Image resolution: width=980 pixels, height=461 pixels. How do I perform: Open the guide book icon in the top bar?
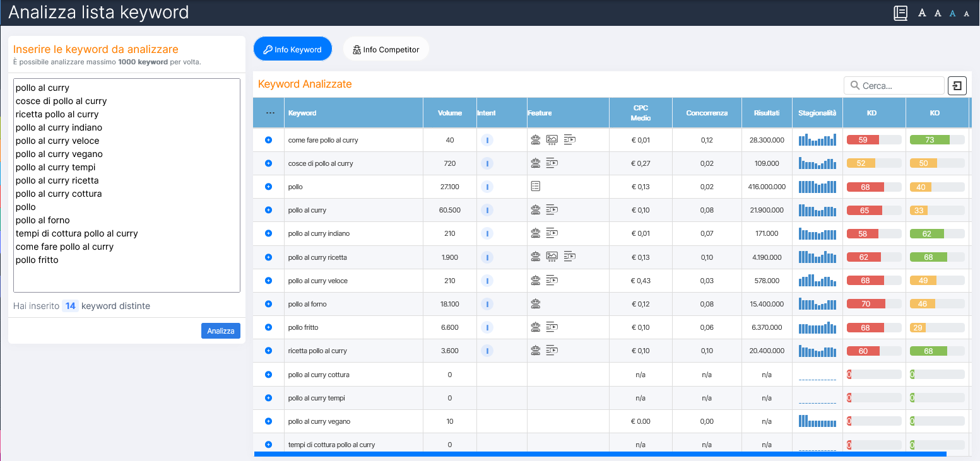tap(900, 12)
